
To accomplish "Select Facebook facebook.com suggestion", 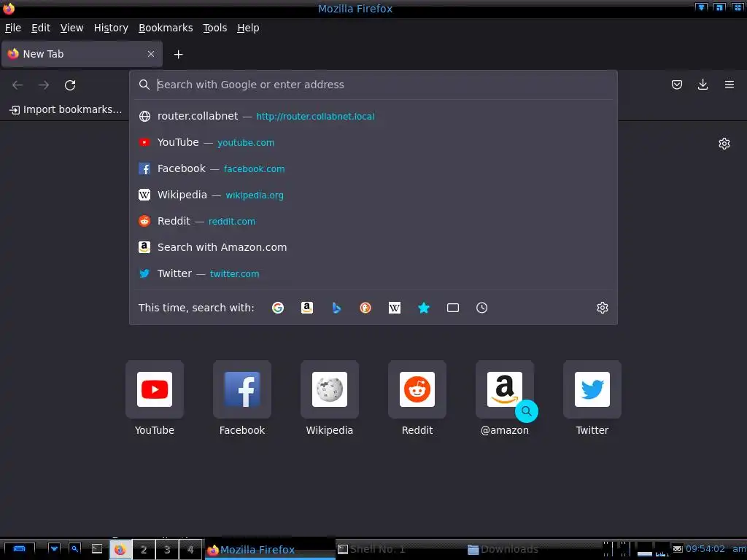I will (x=373, y=168).
